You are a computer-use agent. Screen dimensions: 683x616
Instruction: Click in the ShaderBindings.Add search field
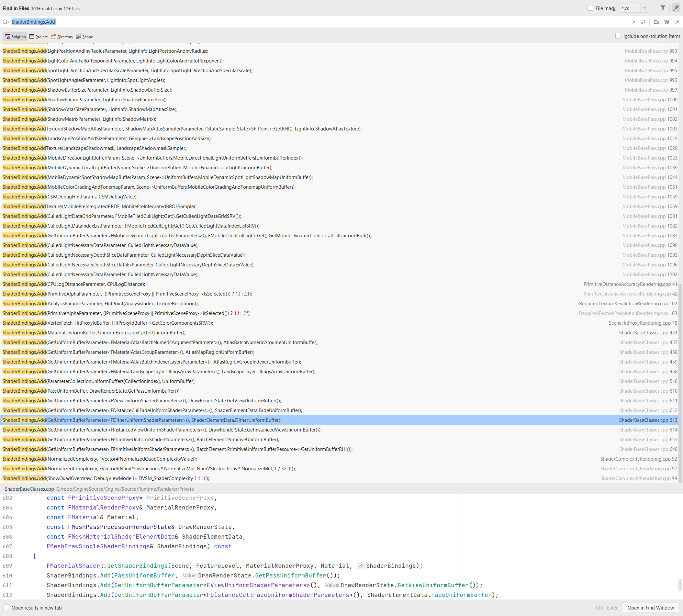click(x=305, y=22)
